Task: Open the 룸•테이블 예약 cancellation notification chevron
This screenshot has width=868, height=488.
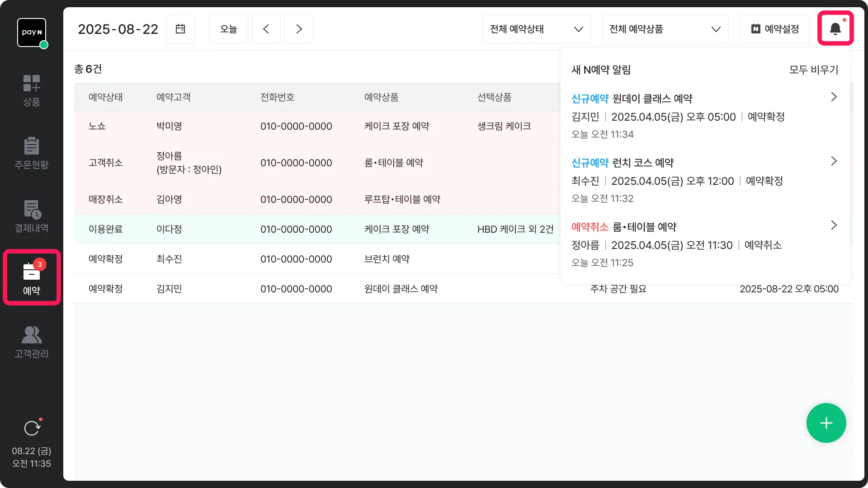Action: coord(834,225)
